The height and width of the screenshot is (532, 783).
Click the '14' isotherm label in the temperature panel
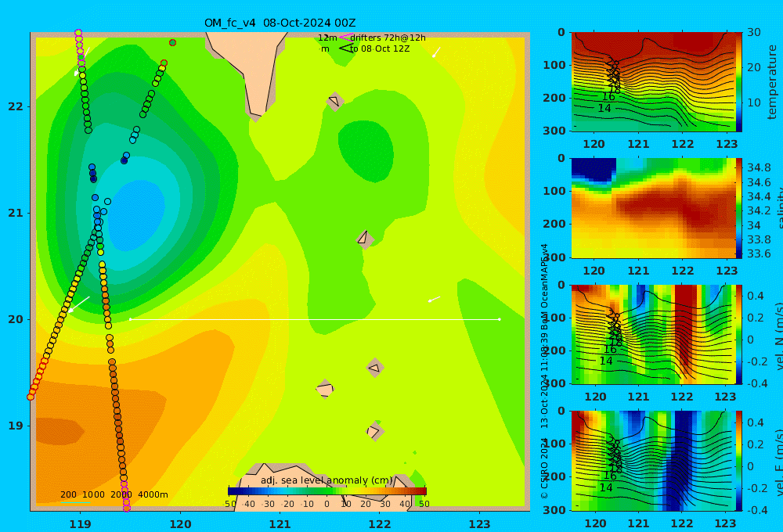point(604,108)
